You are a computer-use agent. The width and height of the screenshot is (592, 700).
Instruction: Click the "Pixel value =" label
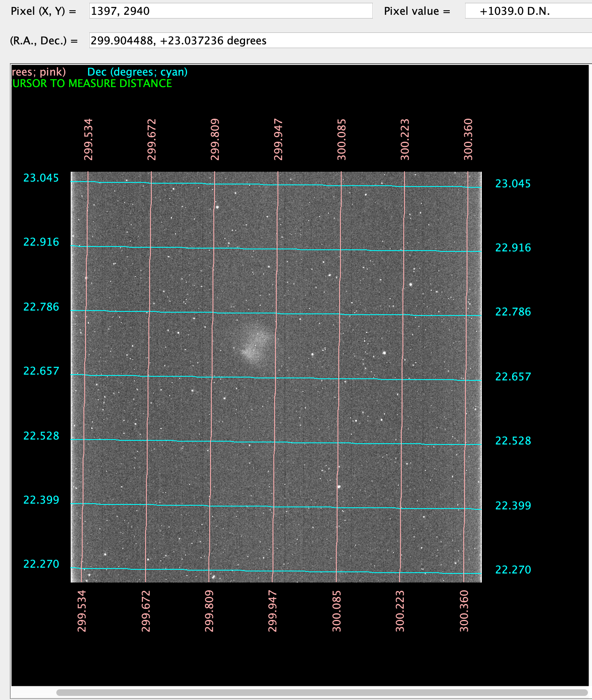click(417, 11)
